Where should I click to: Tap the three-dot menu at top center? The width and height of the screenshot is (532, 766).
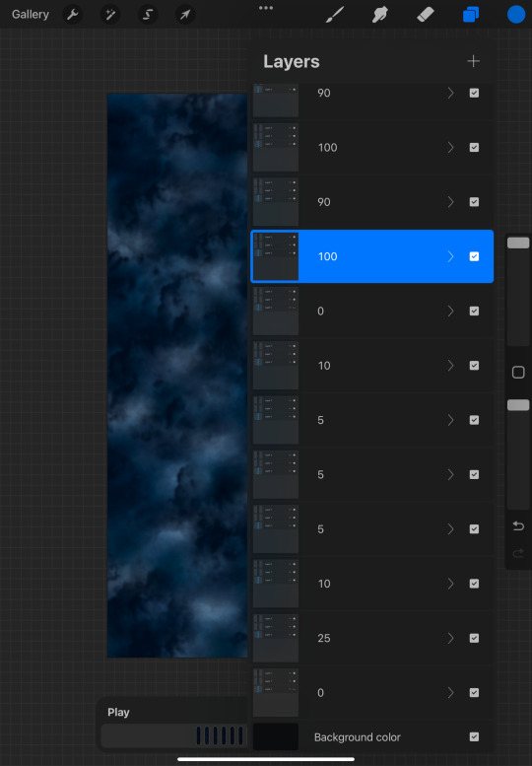coord(266,8)
